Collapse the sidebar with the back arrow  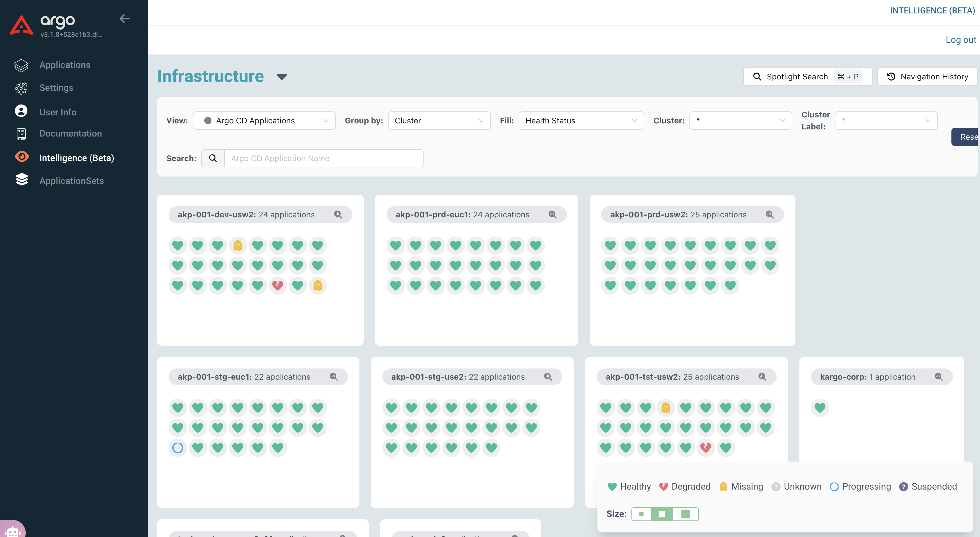point(124,19)
